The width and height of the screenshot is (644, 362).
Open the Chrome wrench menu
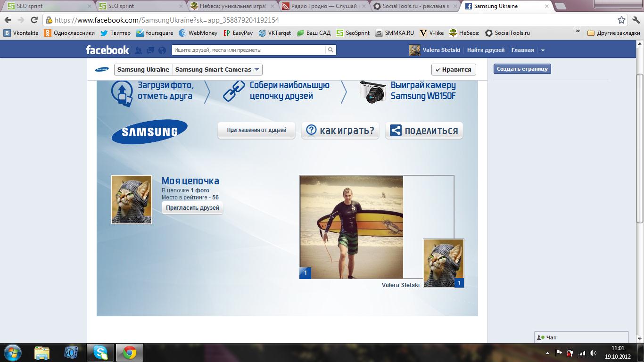[636, 20]
